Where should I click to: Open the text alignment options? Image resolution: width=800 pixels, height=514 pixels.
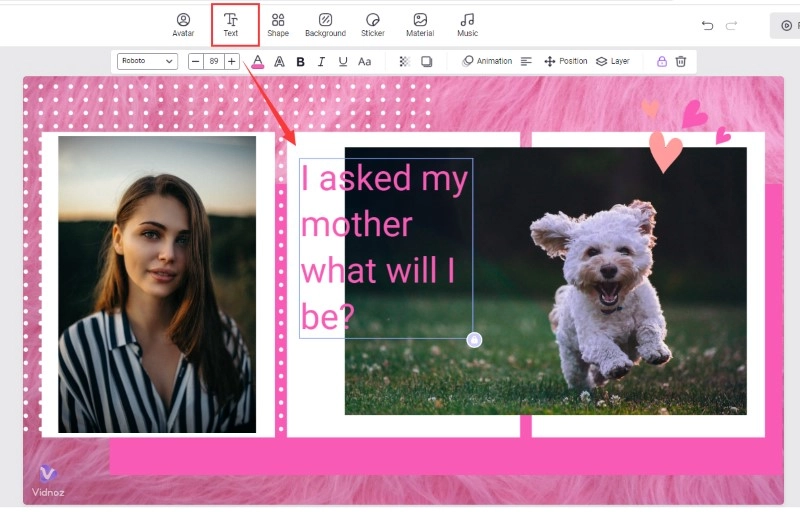[524, 61]
